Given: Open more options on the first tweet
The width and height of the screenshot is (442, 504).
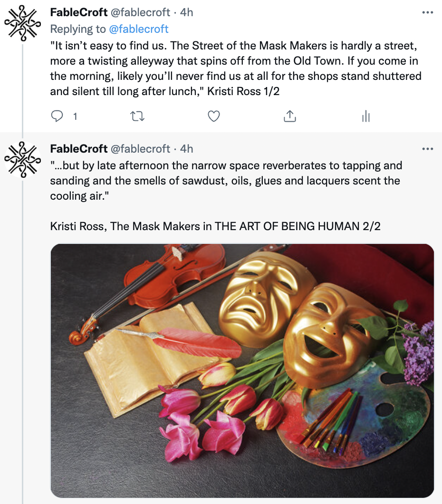Looking at the screenshot, I should 428,13.
